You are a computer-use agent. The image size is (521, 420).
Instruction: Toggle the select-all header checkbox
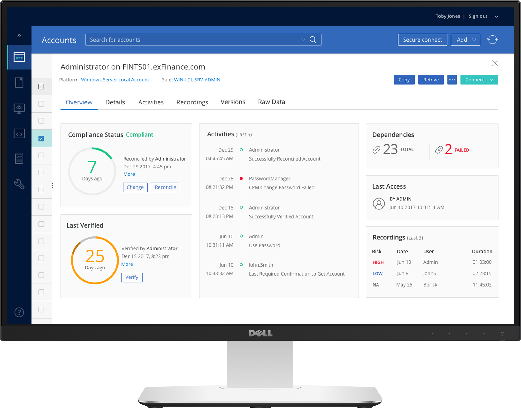point(41,86)
